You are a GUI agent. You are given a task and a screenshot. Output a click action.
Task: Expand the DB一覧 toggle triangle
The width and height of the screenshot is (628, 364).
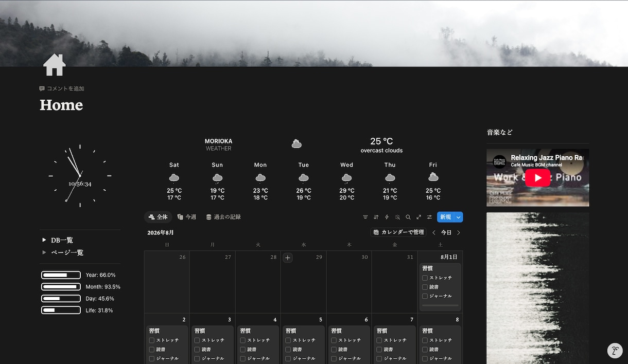[x=44, y=240]
